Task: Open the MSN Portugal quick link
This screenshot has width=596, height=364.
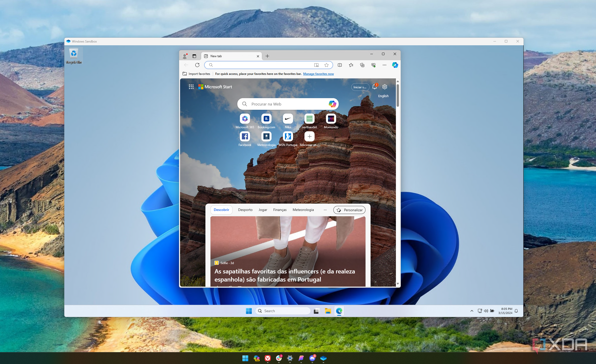Action: [x=288, y=139]
